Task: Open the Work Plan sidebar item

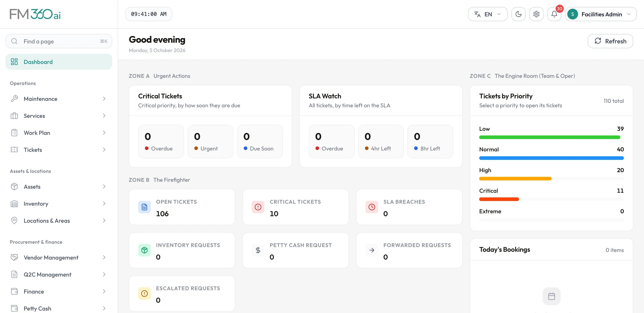Action: tap(59, 133)
